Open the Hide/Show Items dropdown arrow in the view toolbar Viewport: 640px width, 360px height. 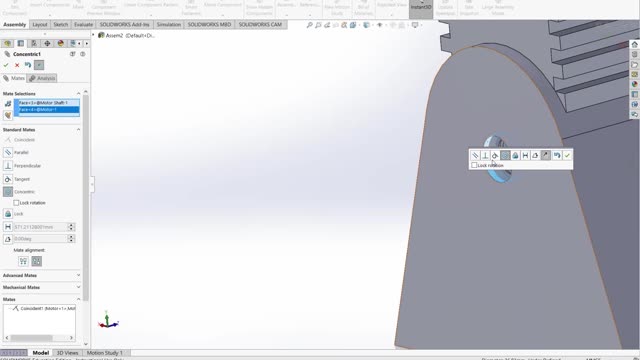click(385, 25)
